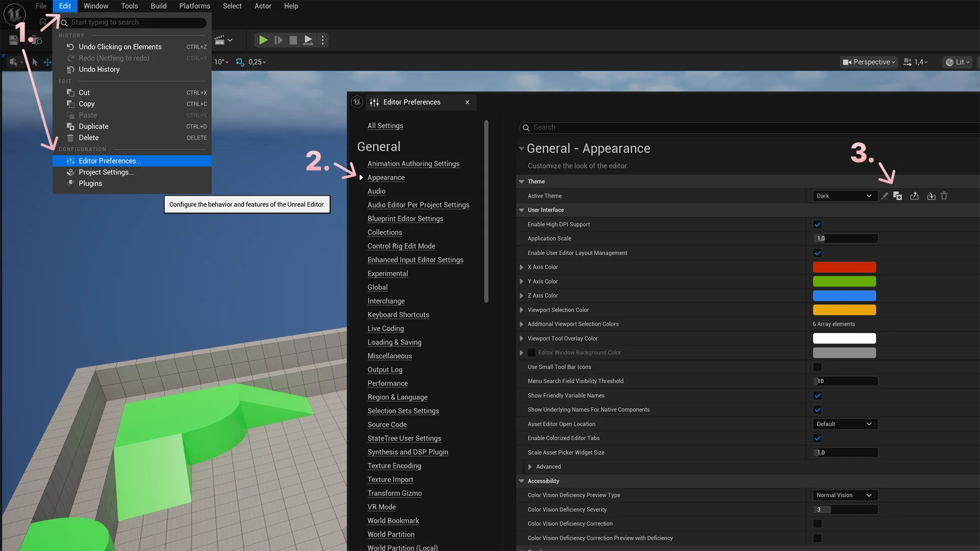This screenshot has height=551, width=980.
Task: Expand the X Axis Color row
Action: click(x=521, y=267)
